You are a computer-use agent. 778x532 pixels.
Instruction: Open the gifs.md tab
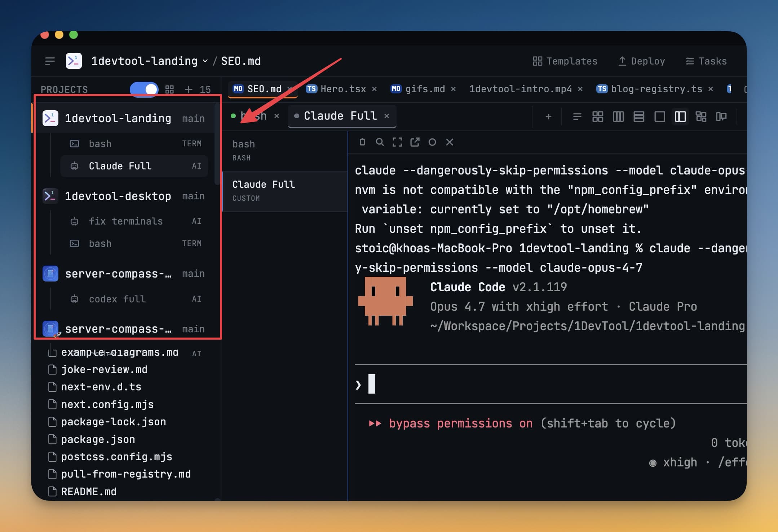[418, 89]
